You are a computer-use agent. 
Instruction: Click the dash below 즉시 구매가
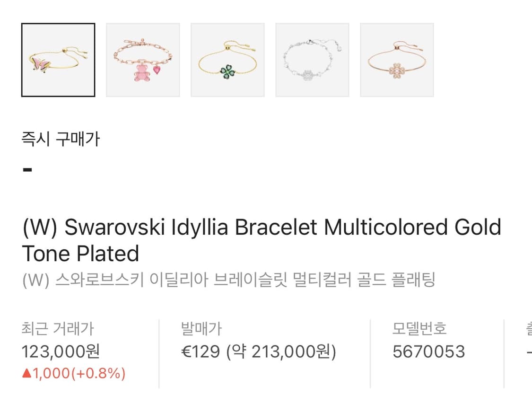(27, 169)
